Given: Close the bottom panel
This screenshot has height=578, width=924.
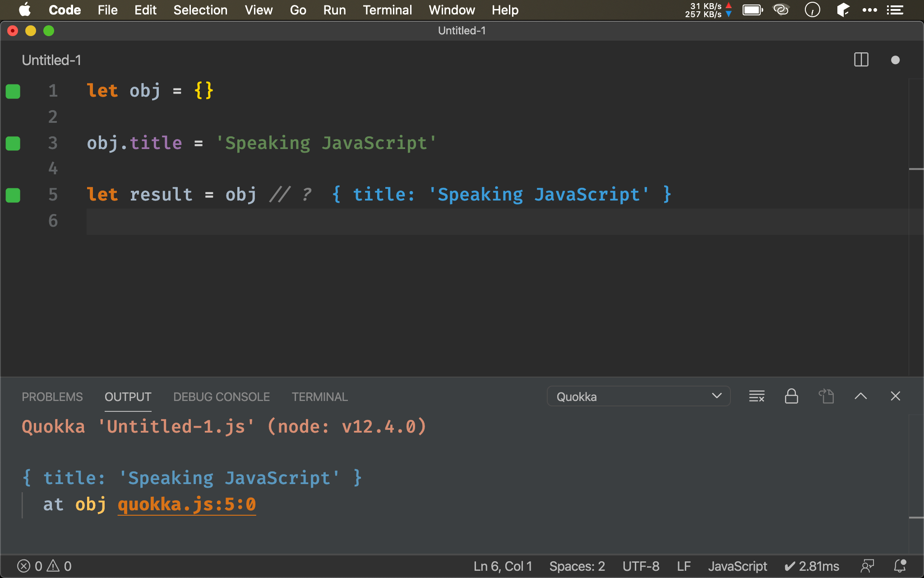Looking at the screenshot, I should click(895, 396).
